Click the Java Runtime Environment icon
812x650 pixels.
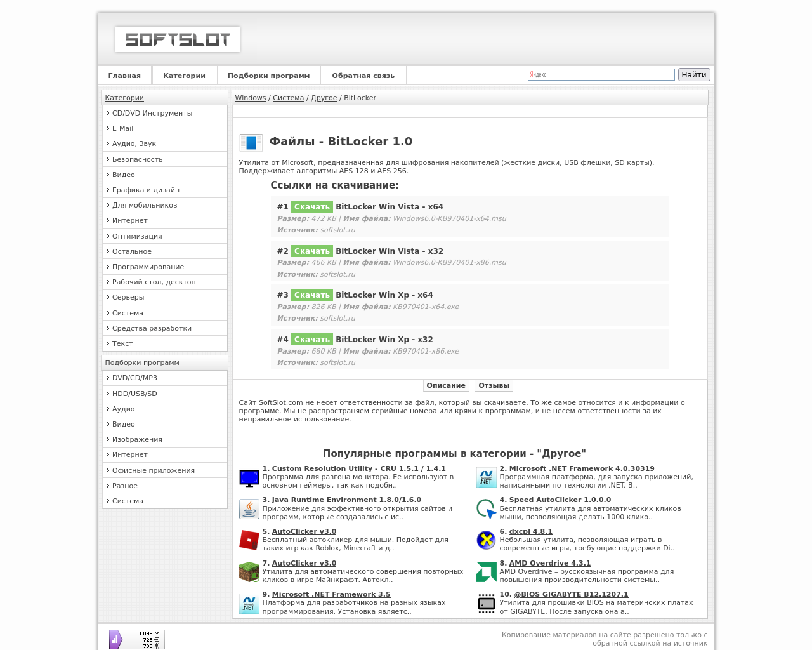249,509
